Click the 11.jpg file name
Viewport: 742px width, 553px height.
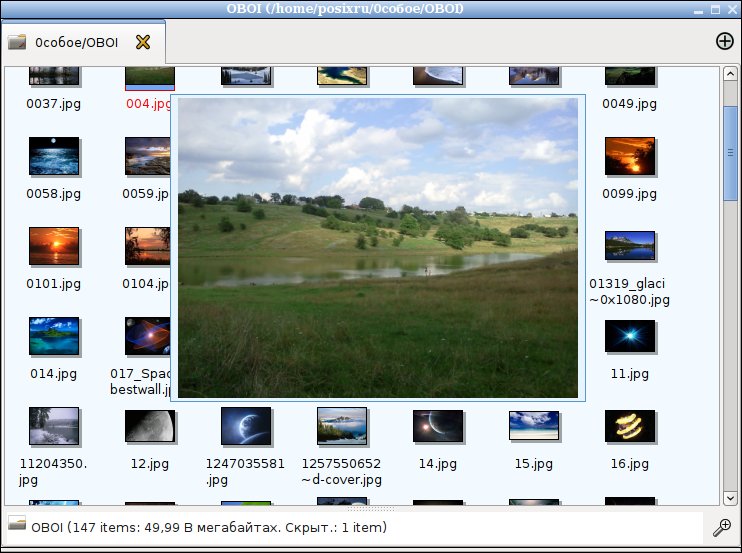[x=629, y=374]
